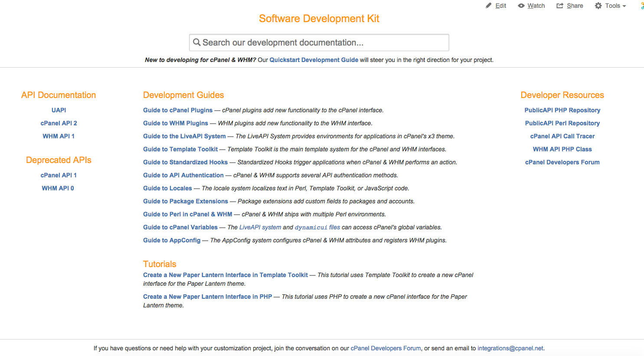Open Guide to cPanel Variables
The image size is (644, 356).
[x=180, y=227]
